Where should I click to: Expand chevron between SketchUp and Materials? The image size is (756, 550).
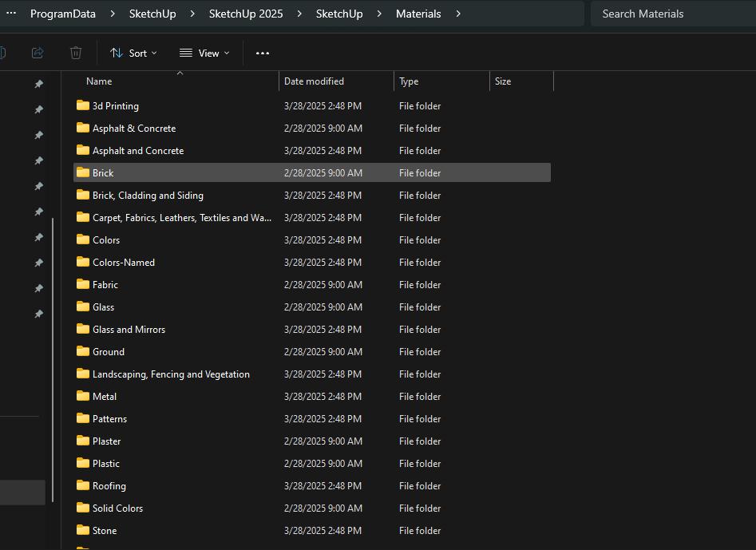[x=379, y=14]
